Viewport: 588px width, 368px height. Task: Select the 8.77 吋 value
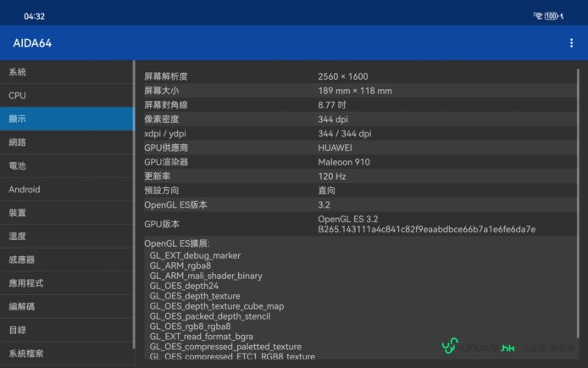pos(331,105)
